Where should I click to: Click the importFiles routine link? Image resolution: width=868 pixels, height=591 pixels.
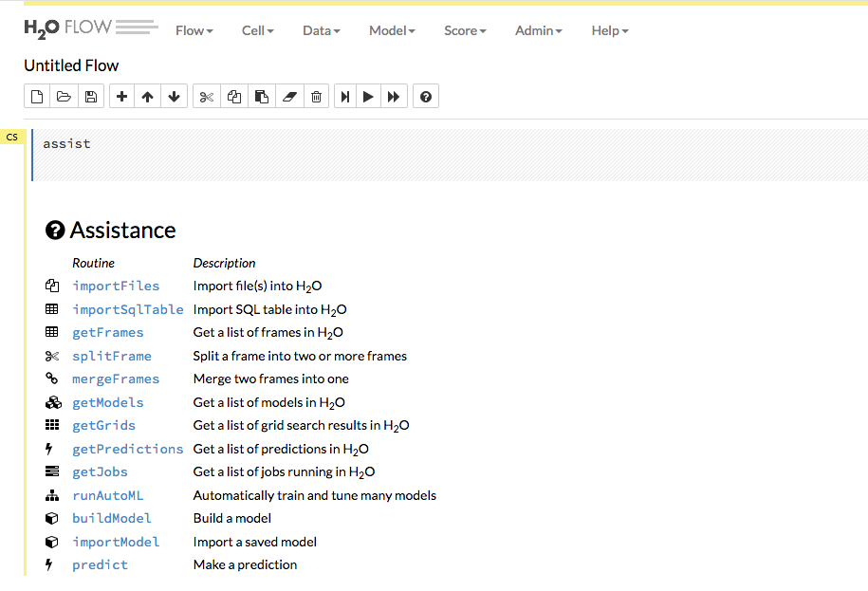pyautogui.click(x=116, y=286)
